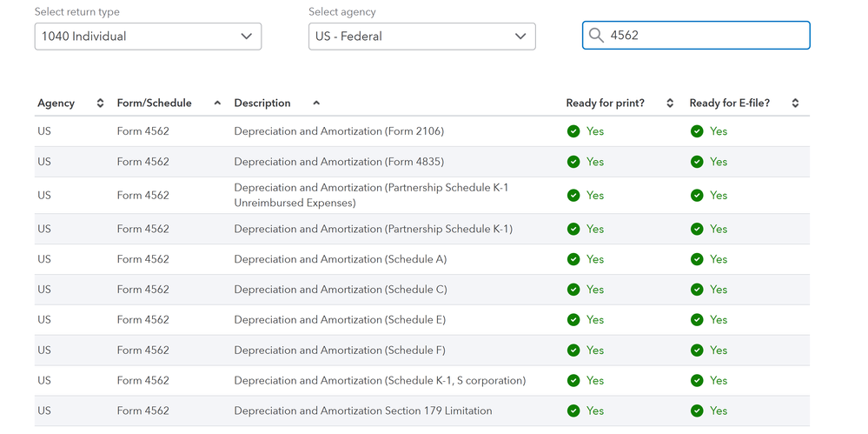Select the Depreciation and Amortization (Schedule E) row
The image size is (868, 434).
click(x=340, y=320)
